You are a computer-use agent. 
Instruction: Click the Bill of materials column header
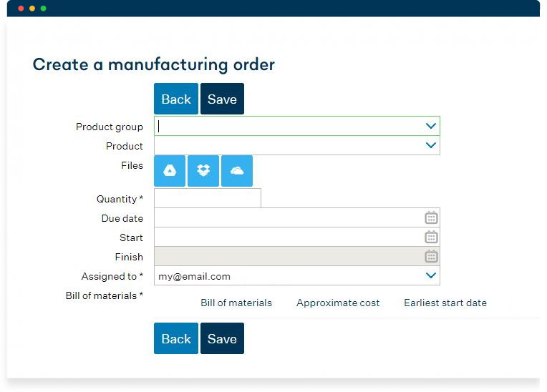236,303
